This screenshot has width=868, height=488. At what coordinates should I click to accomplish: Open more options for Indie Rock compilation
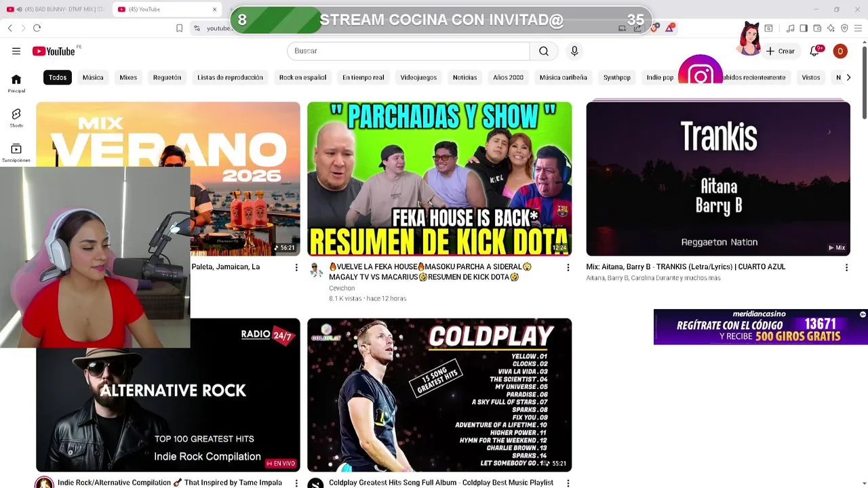(296, 483)
